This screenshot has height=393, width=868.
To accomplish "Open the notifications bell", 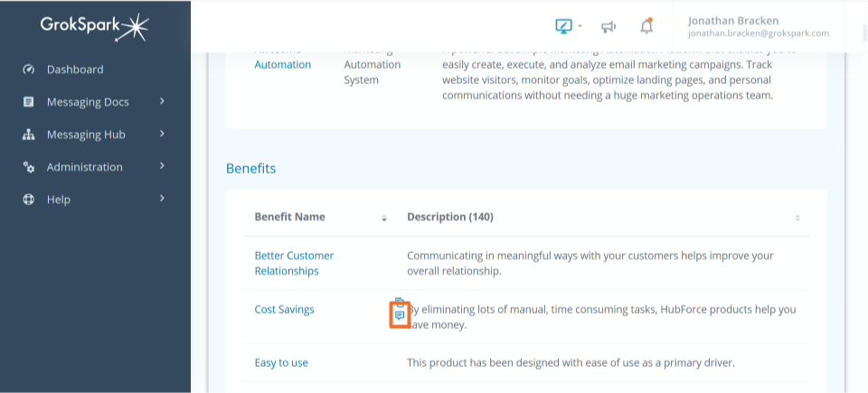I will click(646, 26).
